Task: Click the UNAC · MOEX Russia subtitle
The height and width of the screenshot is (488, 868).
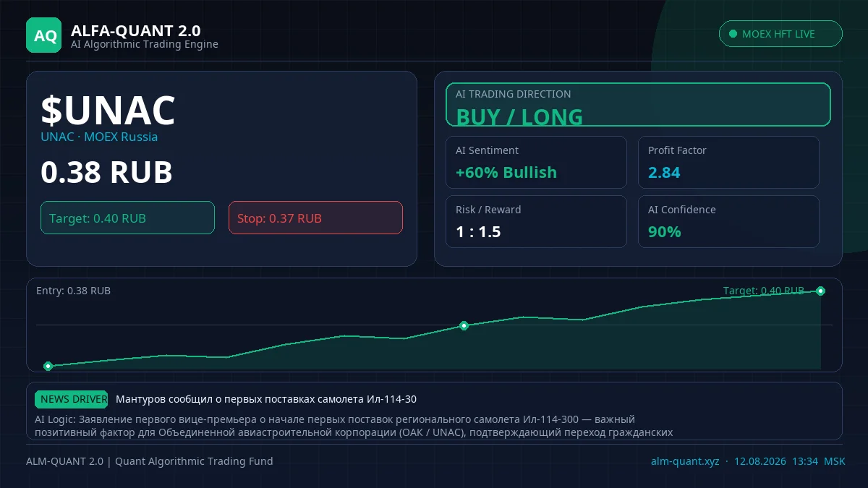Action: (x=99, y=137)
